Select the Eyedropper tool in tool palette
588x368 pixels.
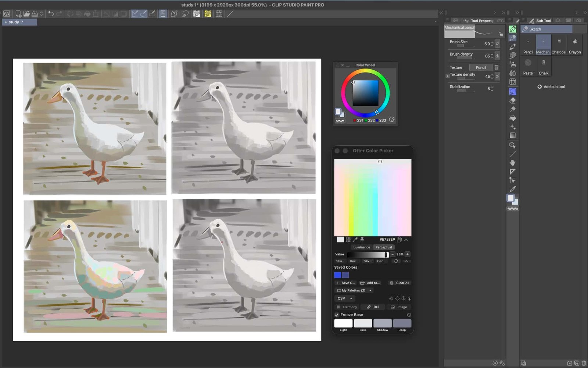click(513, 189)
